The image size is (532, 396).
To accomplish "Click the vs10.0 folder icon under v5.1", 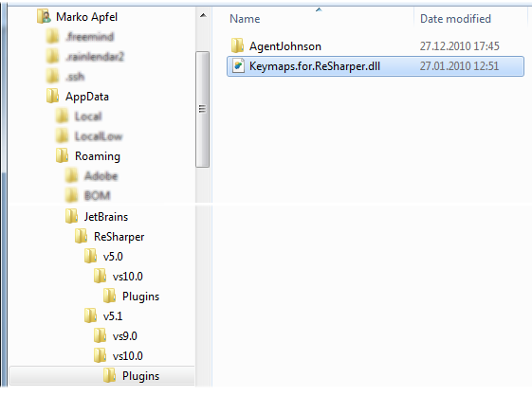I will [101, 355].
